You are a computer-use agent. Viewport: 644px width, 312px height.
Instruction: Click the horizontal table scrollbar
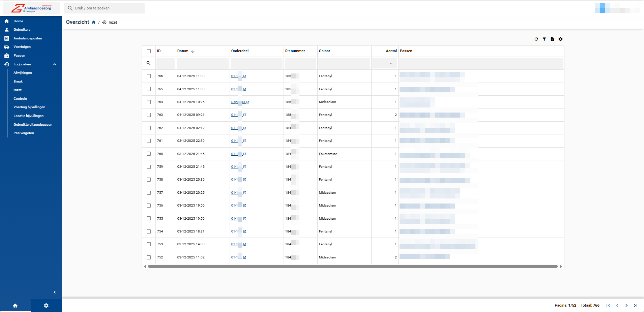coord(352,266)
